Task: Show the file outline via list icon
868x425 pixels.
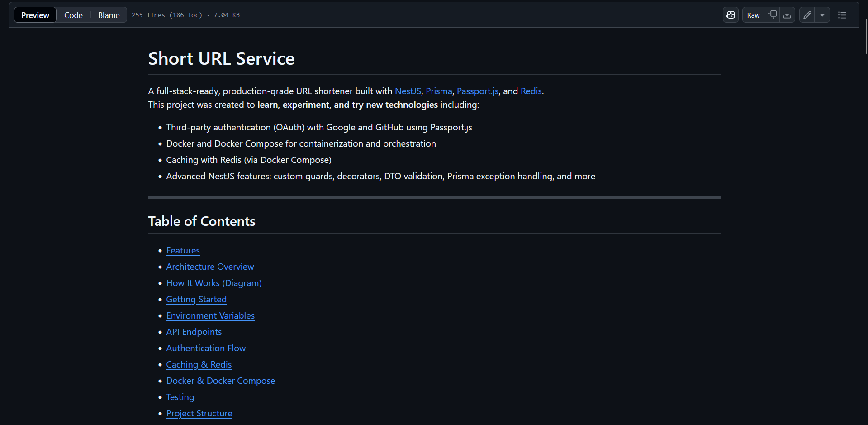Action: pyautogui.click(x=842, y=14)
